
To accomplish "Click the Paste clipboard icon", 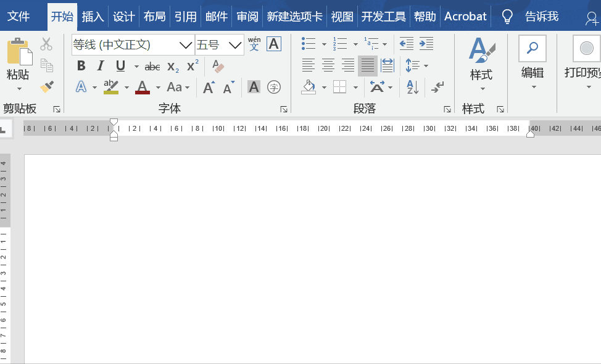I will [19, 51].
